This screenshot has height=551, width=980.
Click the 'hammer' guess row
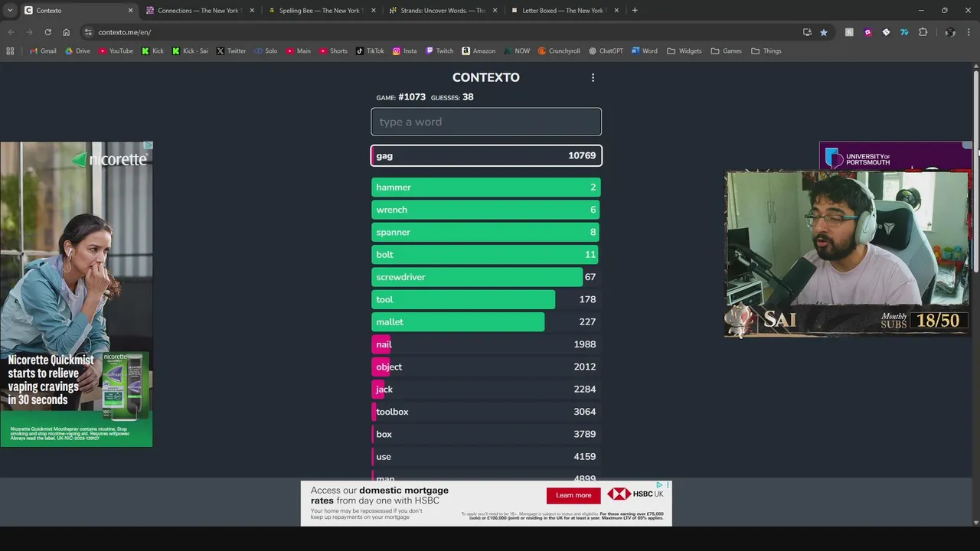pyautogui.click(x=486, y=187)
